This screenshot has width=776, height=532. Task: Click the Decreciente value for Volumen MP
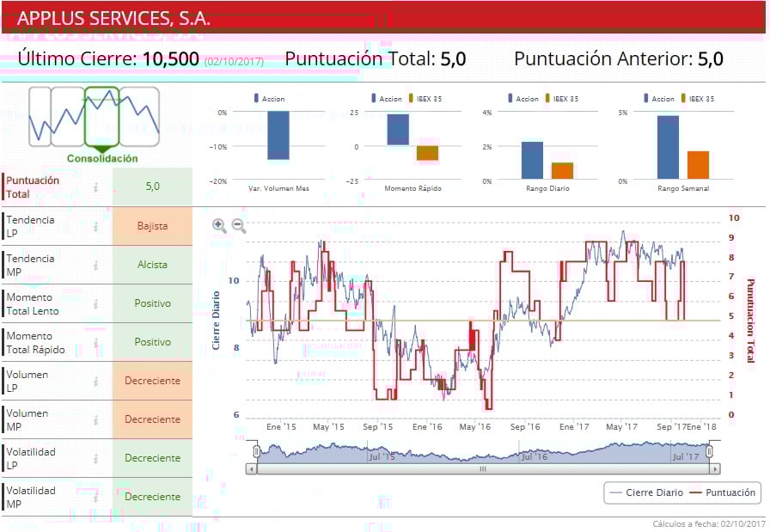[x=152, y=419]
